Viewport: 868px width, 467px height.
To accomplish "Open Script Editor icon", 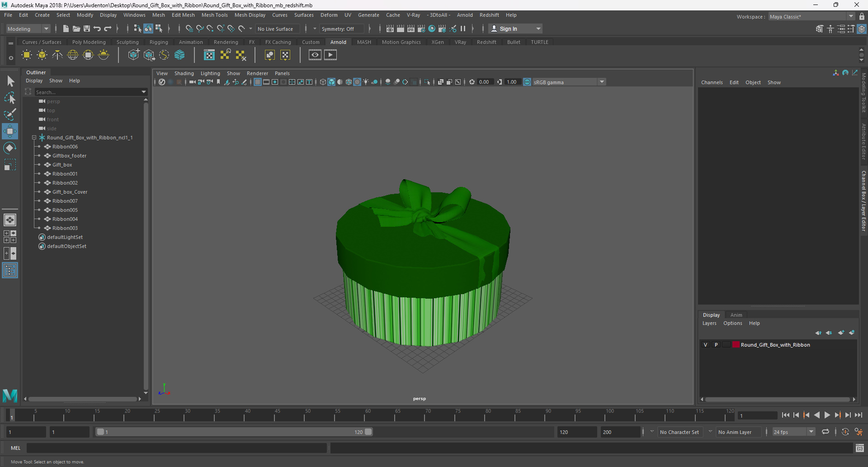I will coord(860,448).
